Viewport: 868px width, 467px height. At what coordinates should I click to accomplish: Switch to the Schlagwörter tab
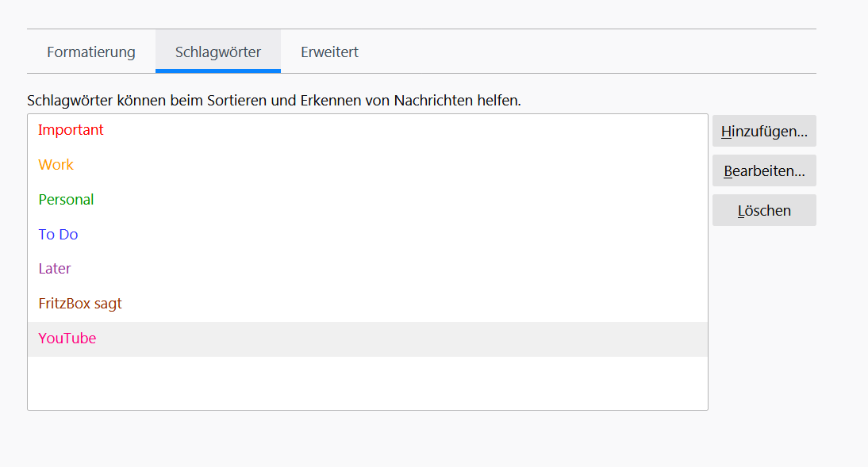pyautogui.click(x=218, y=52)
